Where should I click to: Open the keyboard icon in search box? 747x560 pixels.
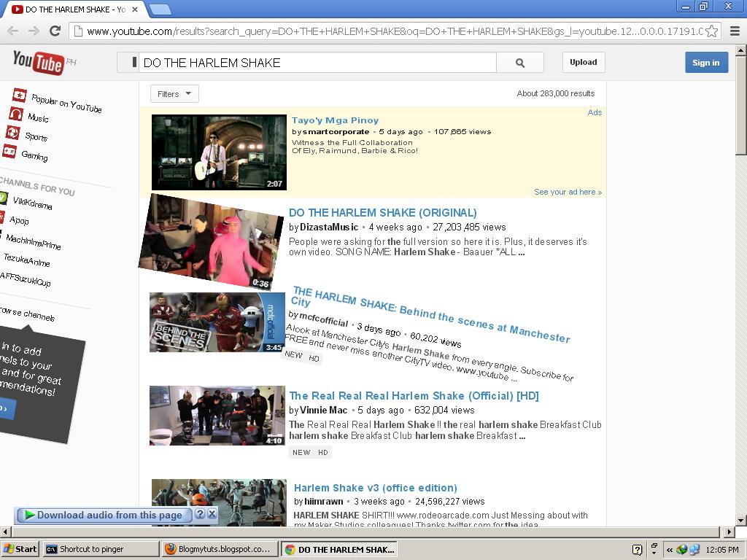coord(134,62)
